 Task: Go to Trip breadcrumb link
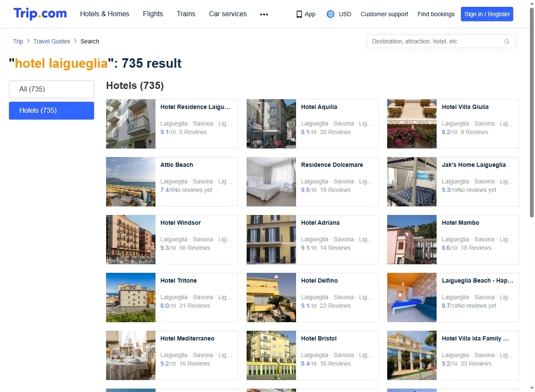point(18,41)
